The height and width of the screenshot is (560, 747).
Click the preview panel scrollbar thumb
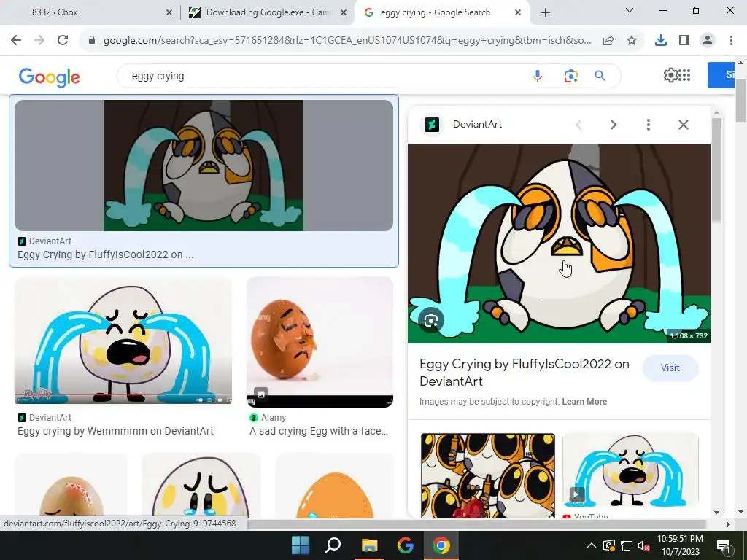tap(716, 169)
